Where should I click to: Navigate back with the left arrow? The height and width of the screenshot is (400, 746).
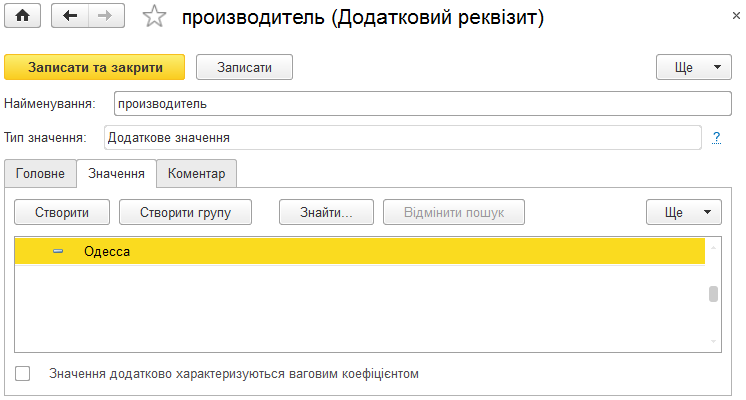[70, 16]
